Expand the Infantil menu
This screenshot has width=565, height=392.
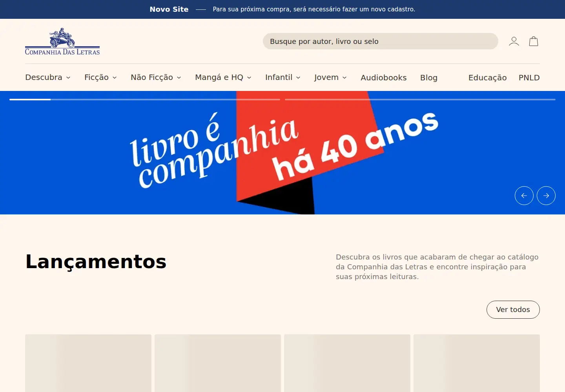[283, 77]
